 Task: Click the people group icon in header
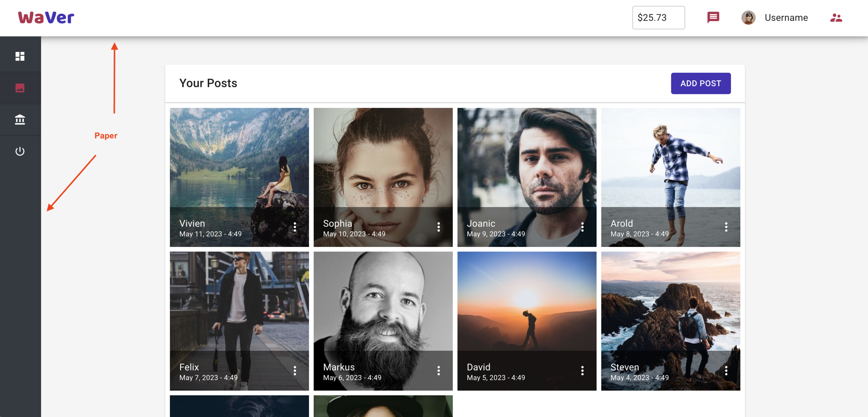coord(836,18)
